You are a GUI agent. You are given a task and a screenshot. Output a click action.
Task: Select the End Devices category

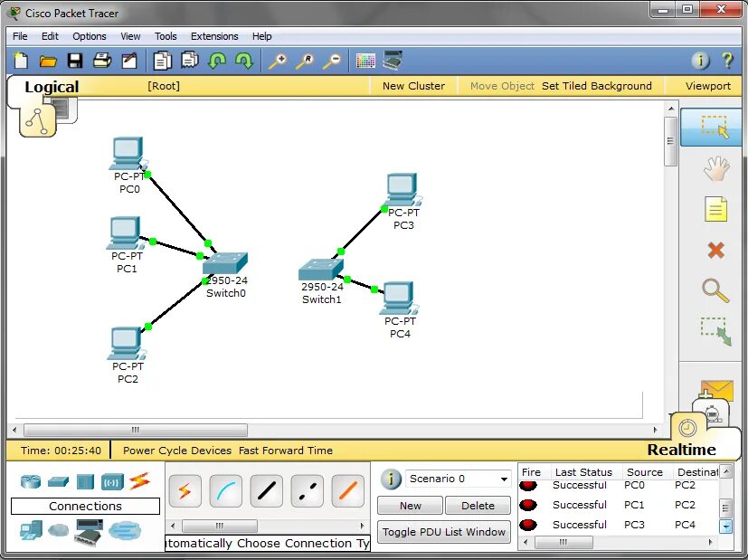point(32,530)
